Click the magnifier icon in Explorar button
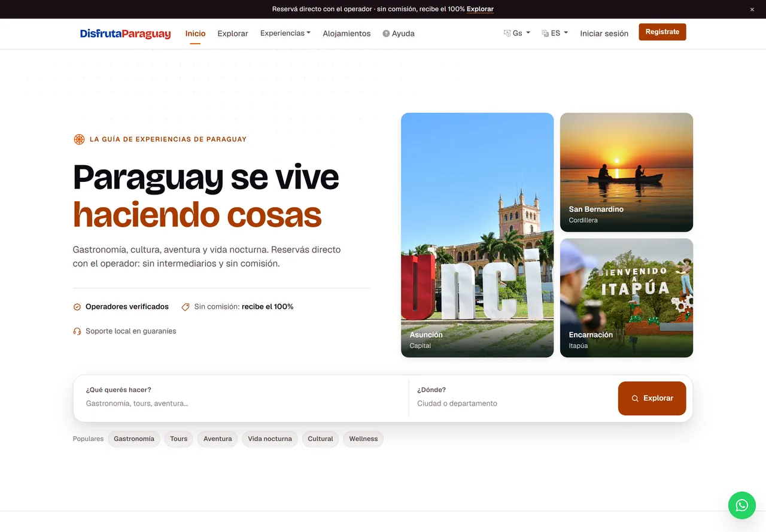 click(635, 399)
